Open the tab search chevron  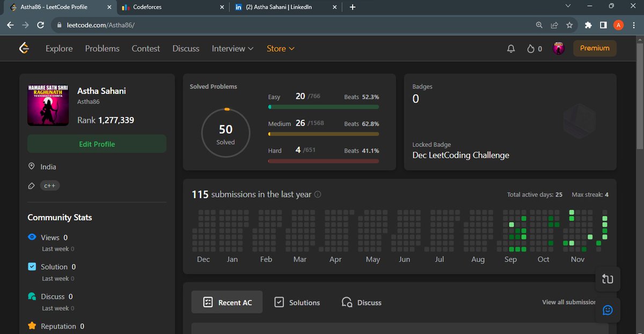(x=568, y=6)
